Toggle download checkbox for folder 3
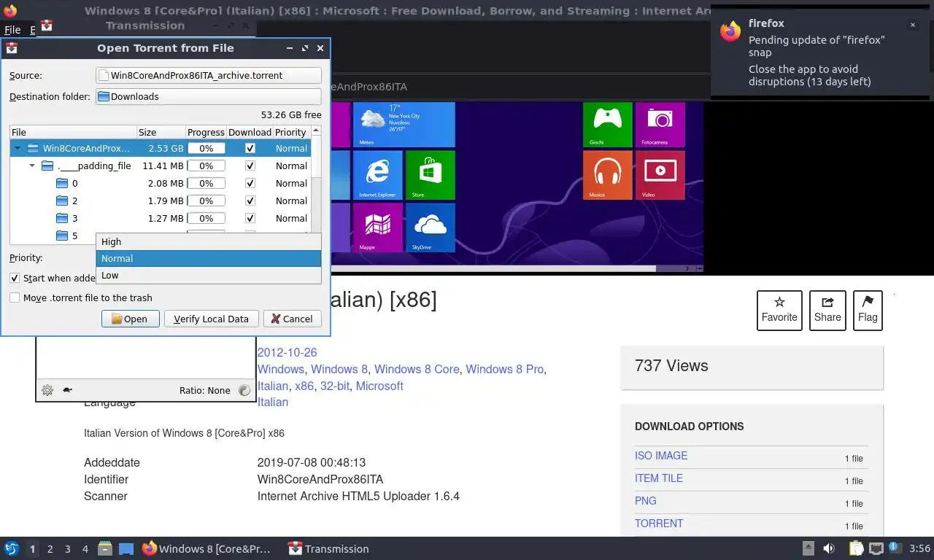The image size is (934, 560). [x=250, y=218]
